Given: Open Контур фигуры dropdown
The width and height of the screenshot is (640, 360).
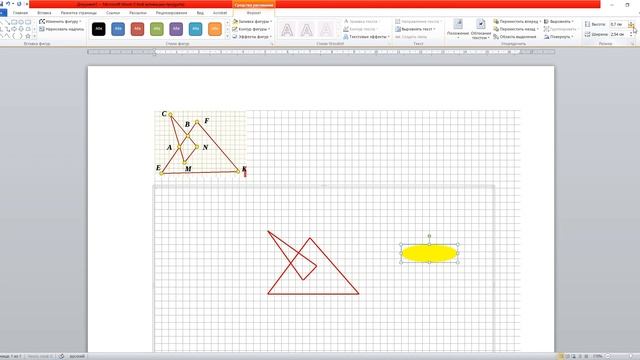Looking at the screenshot, I should point(252,29).
